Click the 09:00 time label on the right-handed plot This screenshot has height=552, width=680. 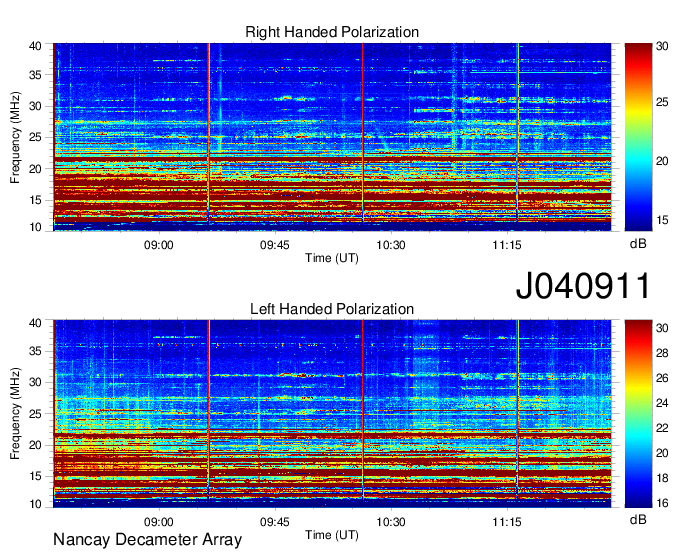159,245
